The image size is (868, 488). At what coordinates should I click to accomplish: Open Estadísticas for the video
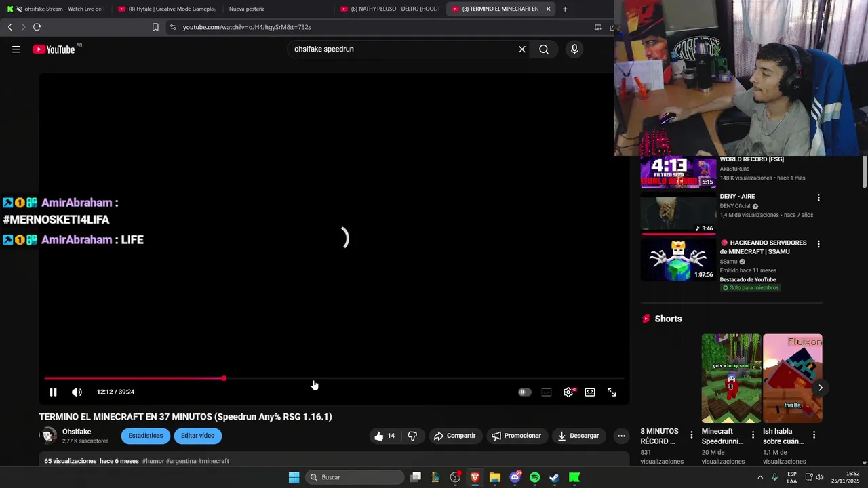[146, 436]
